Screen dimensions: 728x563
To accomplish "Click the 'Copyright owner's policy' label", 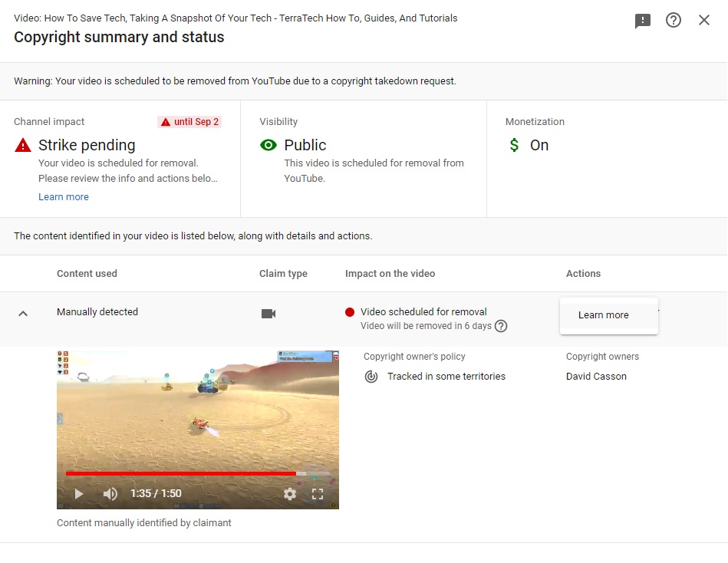I will (414, 357).
